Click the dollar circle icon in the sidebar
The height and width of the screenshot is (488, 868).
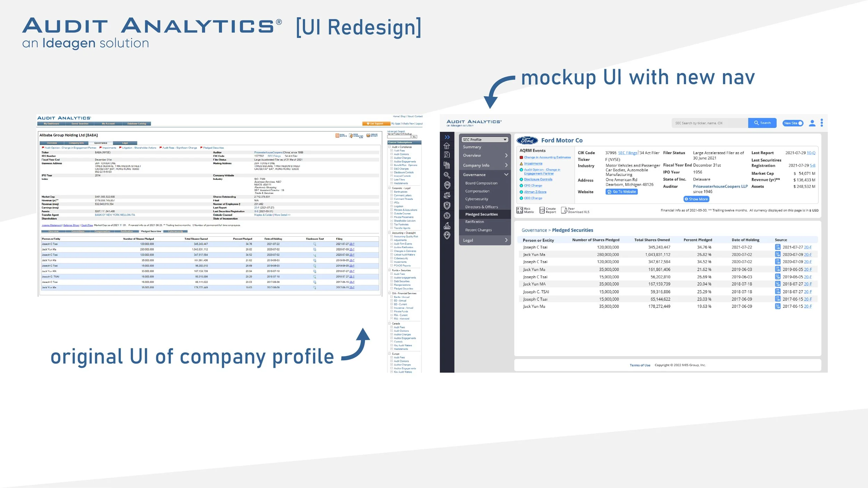[447, 216]
